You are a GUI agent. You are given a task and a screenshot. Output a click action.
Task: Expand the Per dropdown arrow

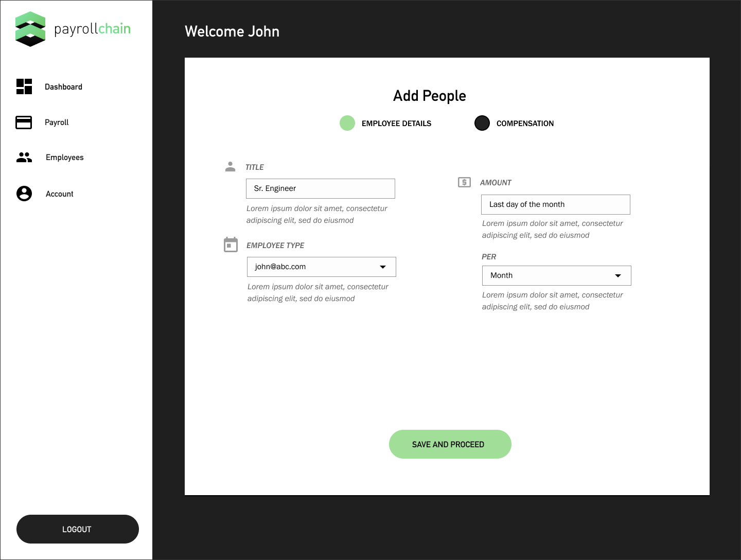click(x=618, y=276)
